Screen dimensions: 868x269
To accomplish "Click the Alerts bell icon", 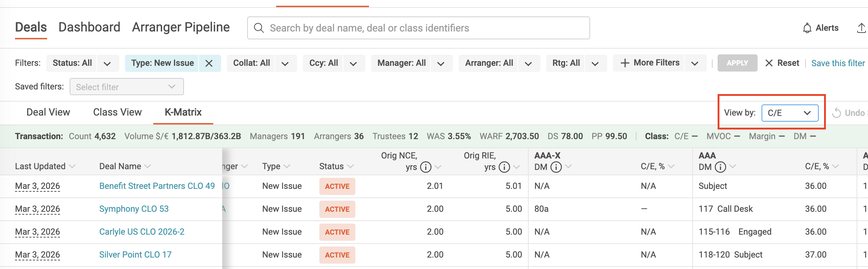I will 807,28.
